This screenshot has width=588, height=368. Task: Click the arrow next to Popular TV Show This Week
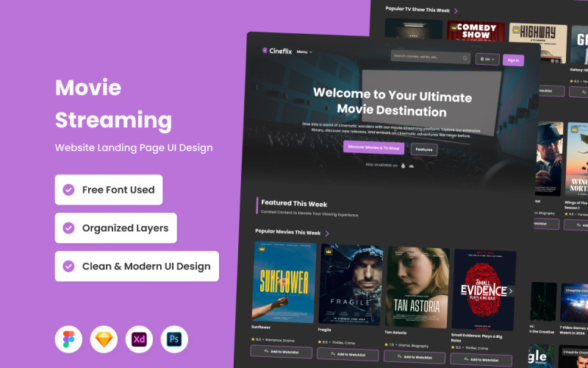[456, 11]
